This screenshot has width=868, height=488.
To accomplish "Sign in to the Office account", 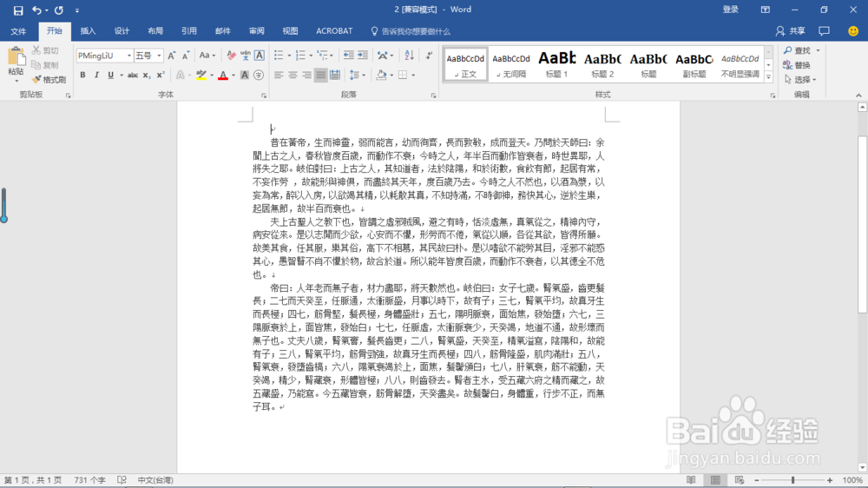I will [731, 10].
